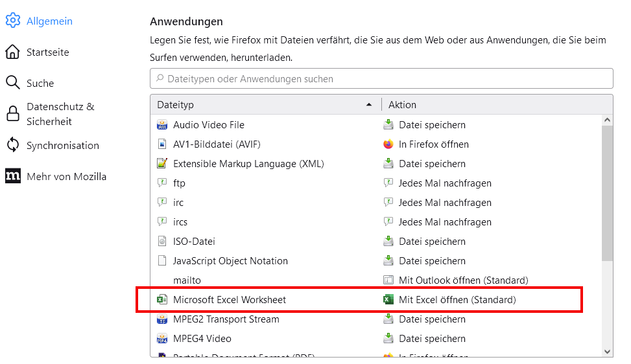Open Mehr von Mozilla link
This screenshot has width=631, height=364.
coord(66,176)
